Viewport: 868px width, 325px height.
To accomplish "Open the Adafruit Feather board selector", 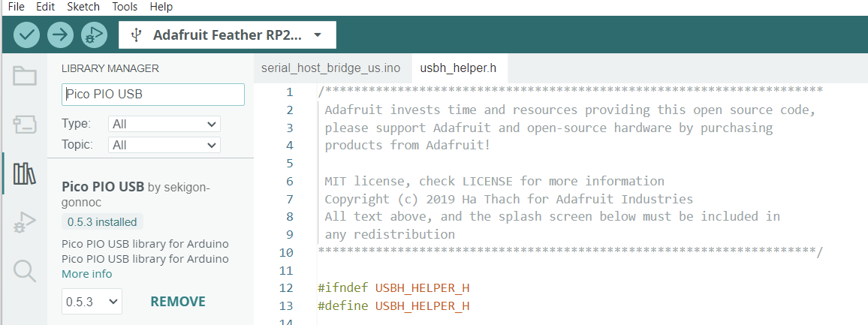I will coord(228,35).
